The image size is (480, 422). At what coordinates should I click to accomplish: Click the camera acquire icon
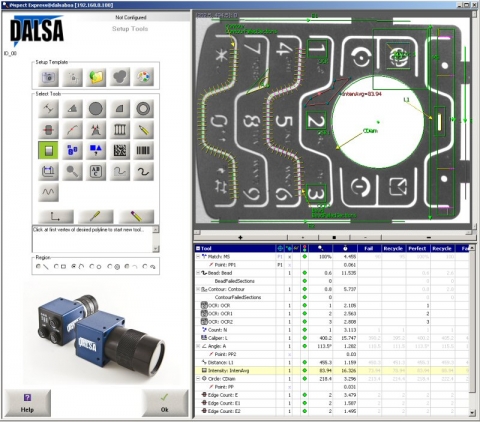pyautogui.click(x=48, y=77)
